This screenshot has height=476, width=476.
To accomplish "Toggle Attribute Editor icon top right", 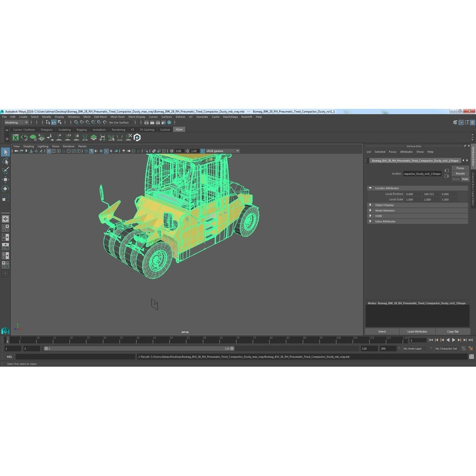I will point(461,123).
